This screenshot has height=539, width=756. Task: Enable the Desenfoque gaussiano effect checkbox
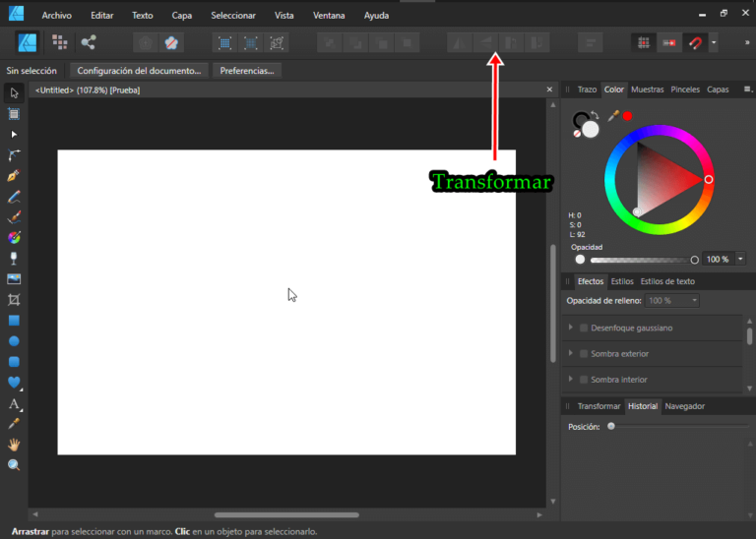[x=584, y=328]
